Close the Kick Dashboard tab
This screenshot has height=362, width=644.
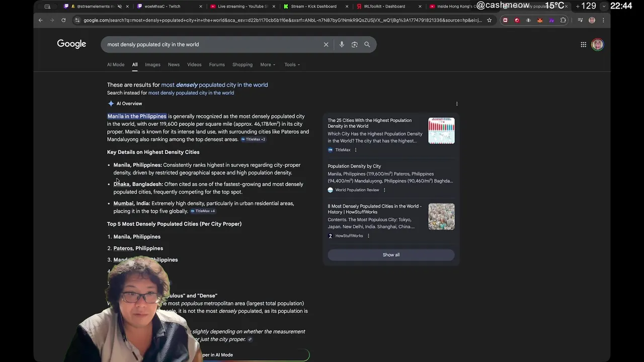tap(347, 7)
